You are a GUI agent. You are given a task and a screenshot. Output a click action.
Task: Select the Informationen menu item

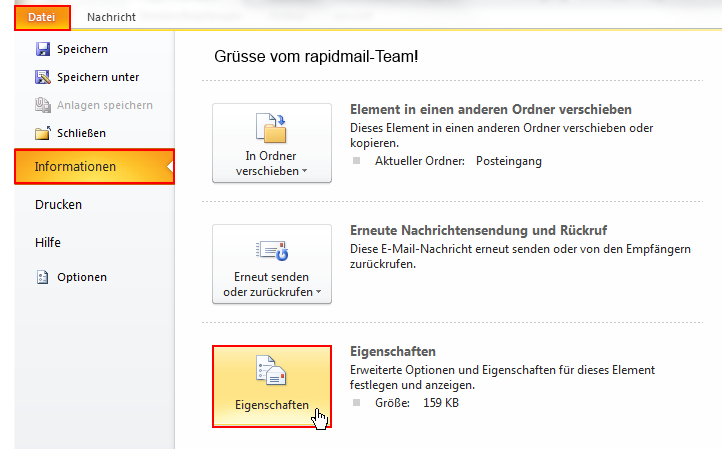[x=94, y=167]
